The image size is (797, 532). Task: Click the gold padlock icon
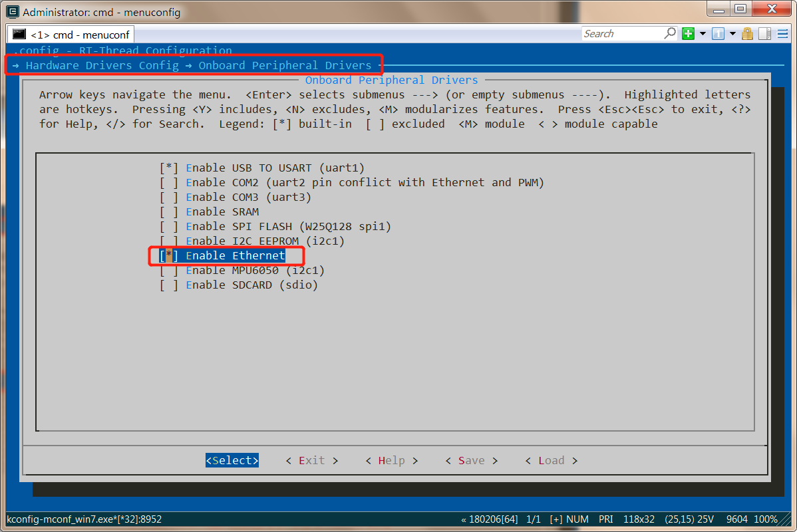click(747, 33)
